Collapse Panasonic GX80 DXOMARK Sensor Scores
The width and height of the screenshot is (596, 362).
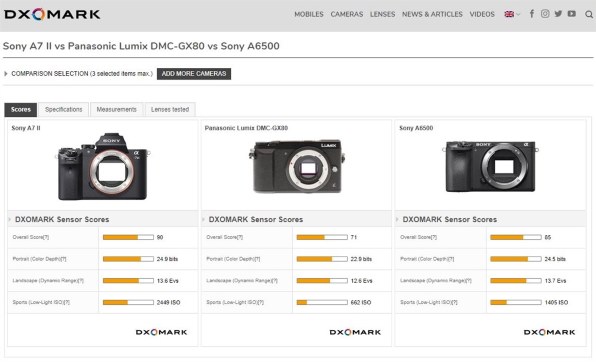256,219
